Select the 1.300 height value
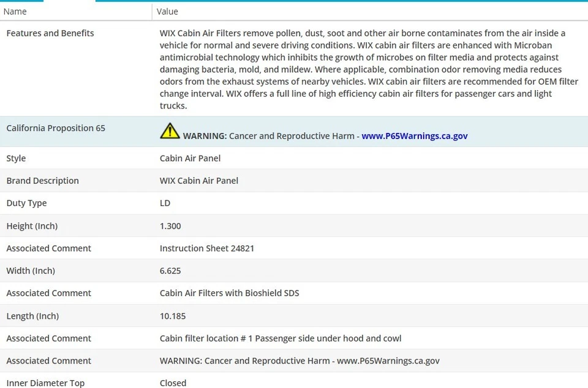 (x=170, y=226)
